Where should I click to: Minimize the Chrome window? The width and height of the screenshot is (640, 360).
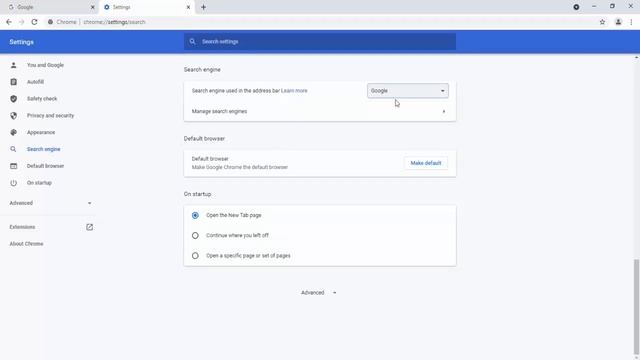click(594, 7)
